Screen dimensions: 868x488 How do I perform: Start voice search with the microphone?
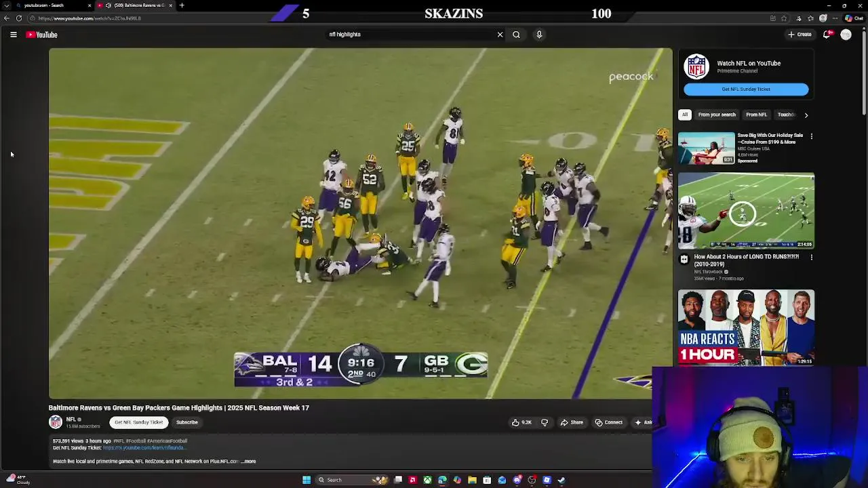click(x=539, y=35)
